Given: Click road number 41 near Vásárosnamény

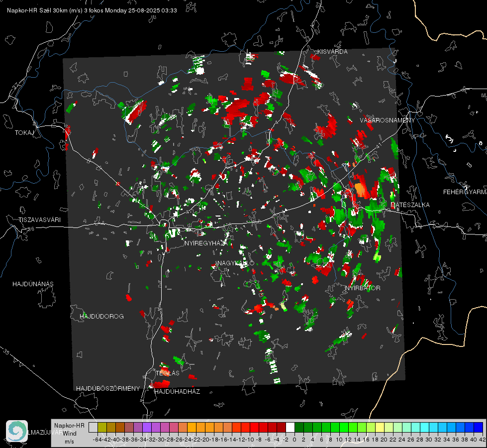Looking at the screenshot, I should coord(379,145).
